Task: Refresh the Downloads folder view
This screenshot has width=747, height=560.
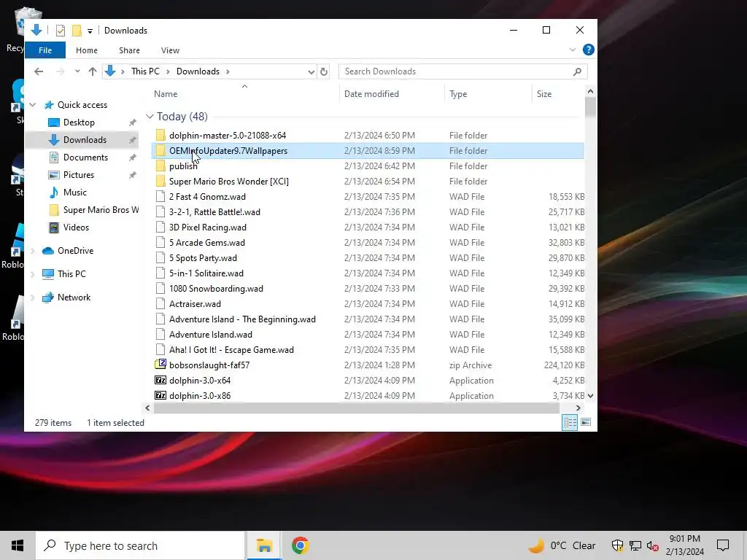Action: click(x=324, y=72)
